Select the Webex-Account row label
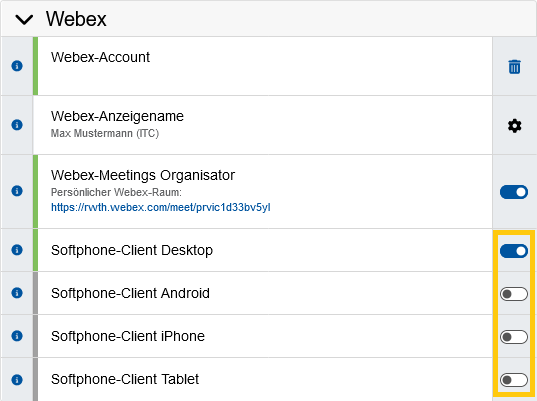This screenshot has height=401, width=537. [100, 57]
